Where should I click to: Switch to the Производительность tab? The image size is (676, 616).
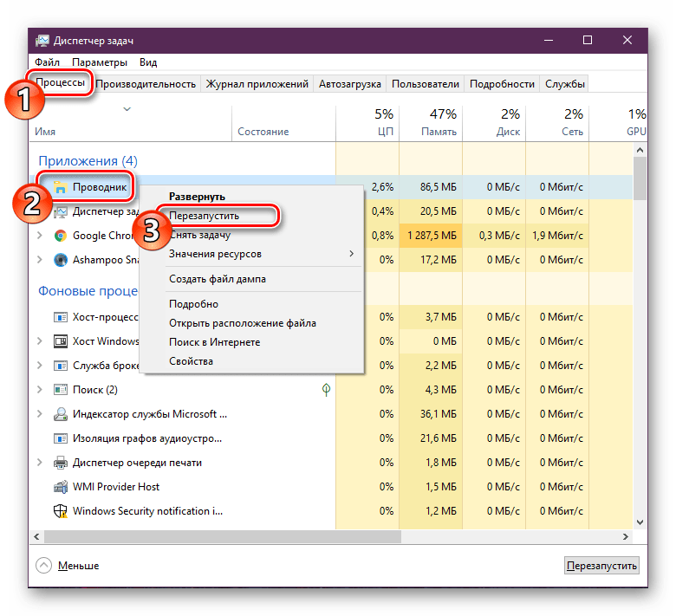(x=146, y=84)
